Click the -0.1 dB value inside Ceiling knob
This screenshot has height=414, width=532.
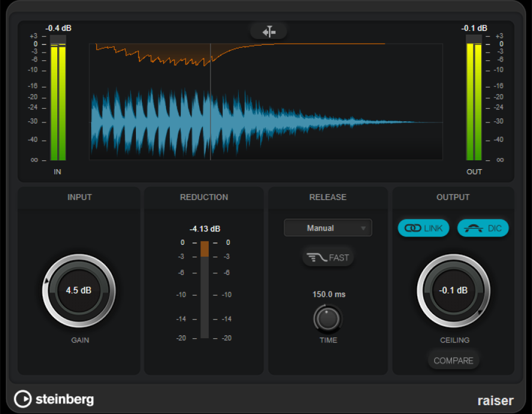pos(453,290)
